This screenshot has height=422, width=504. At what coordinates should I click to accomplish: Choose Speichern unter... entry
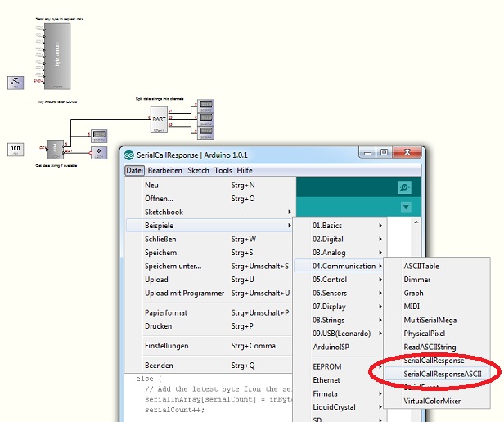[209, 266]
